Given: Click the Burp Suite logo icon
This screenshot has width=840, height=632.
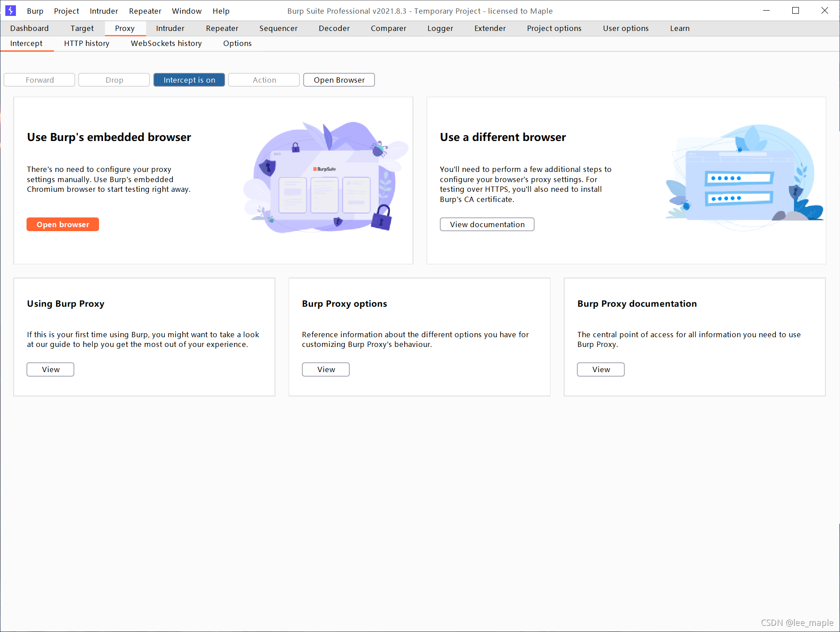Looking at the screenshot, I should pyautogui.click(x=11, y=11).
